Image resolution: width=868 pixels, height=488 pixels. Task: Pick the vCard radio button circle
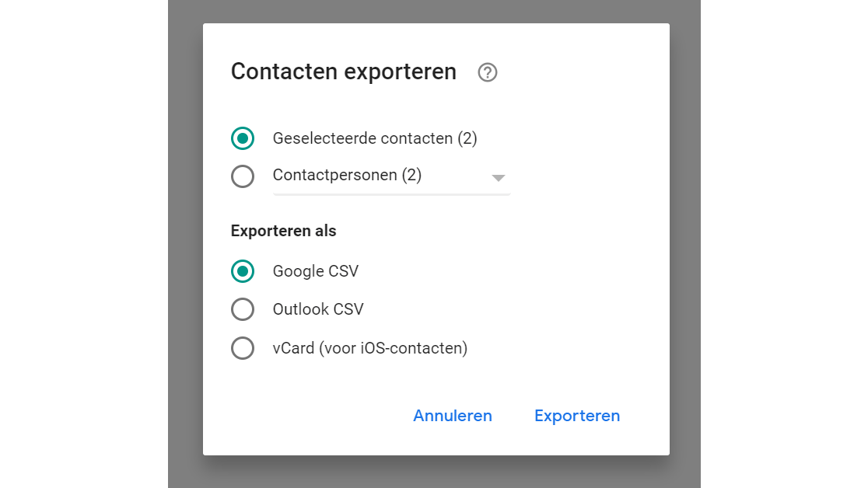coord(243,348)
